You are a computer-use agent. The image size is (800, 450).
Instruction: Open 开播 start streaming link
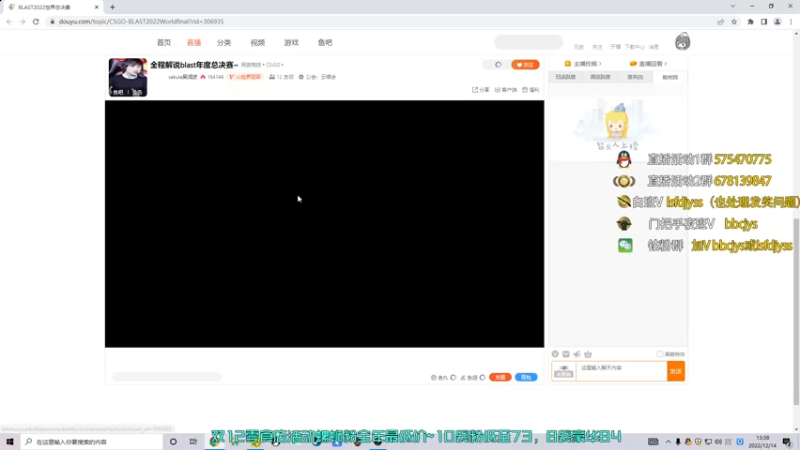pyautogui.click(x=616, y=46)
